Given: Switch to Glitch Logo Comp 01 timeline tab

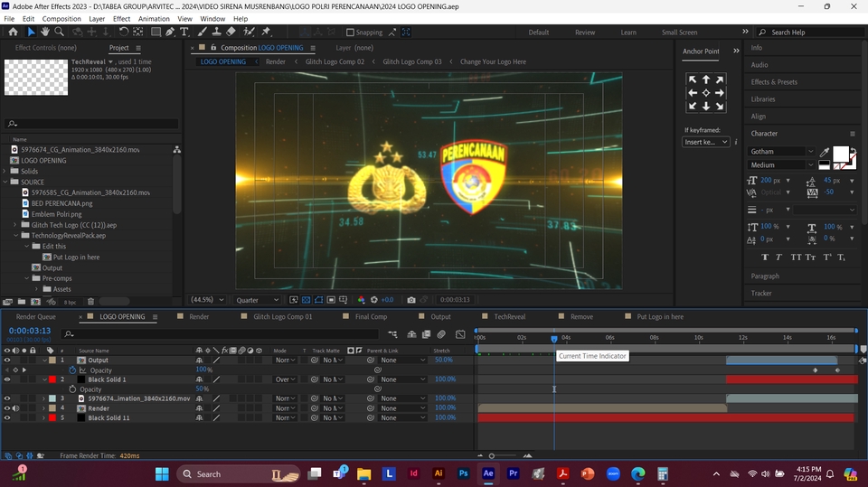Looking at the screenshot, I should (282, 317).
